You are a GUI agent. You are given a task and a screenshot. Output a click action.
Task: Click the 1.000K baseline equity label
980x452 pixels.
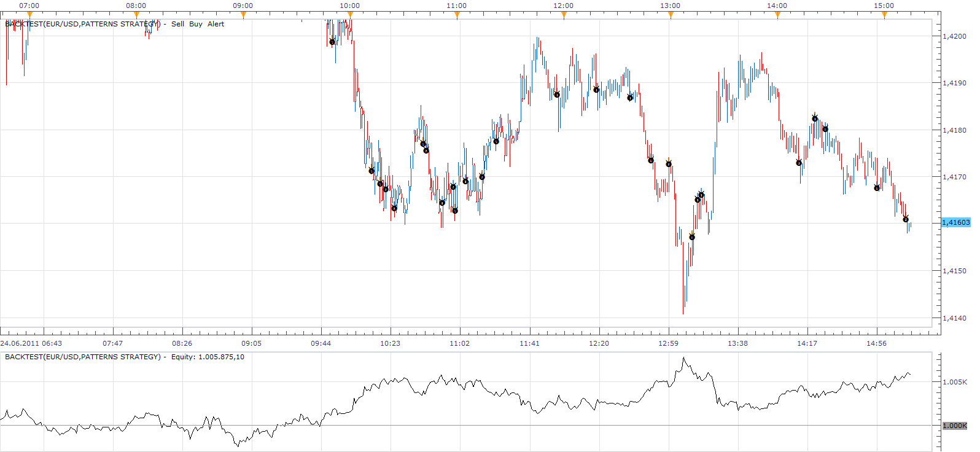pos(955,426)
